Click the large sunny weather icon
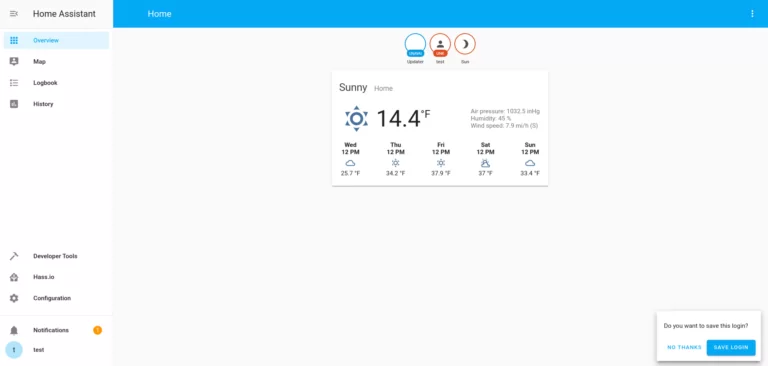This screenshot has height=366, width=768. [x=356, y=119]
